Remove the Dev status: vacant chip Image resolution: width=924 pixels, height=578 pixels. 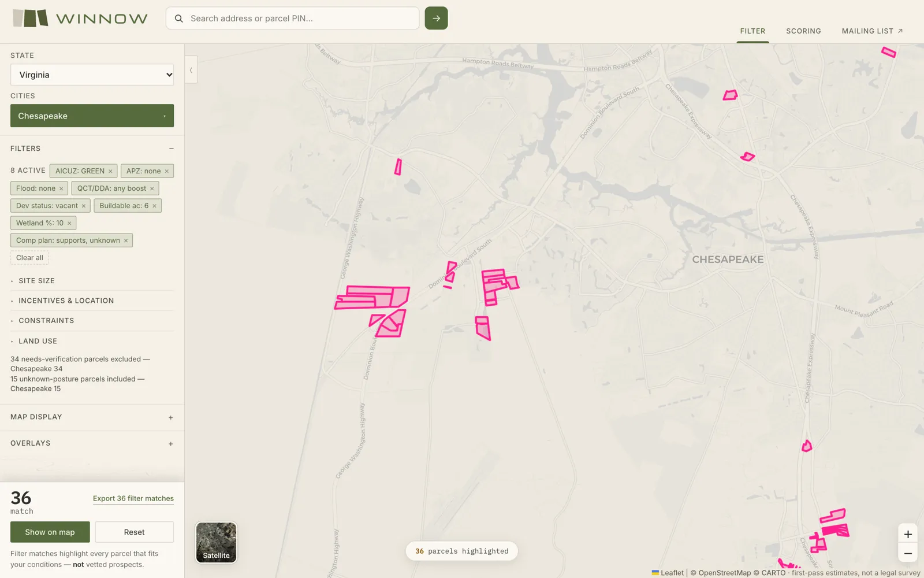coord(84,206)
